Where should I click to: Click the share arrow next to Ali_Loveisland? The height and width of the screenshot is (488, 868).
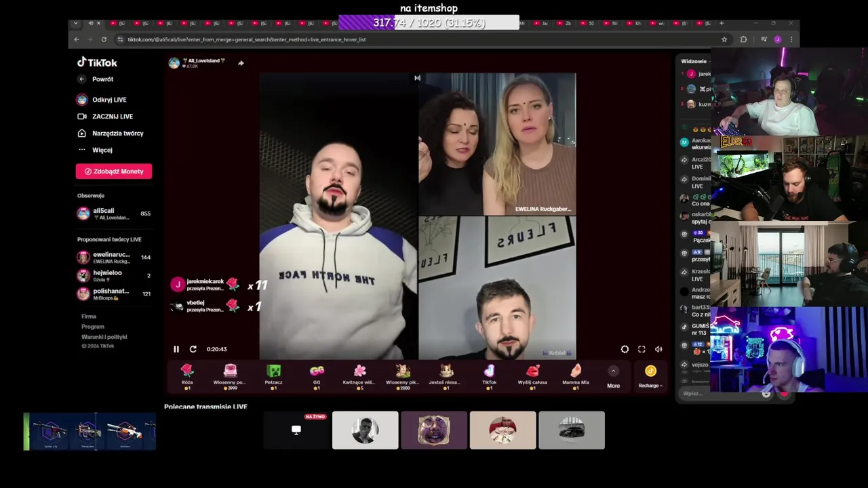click(241, 63)
